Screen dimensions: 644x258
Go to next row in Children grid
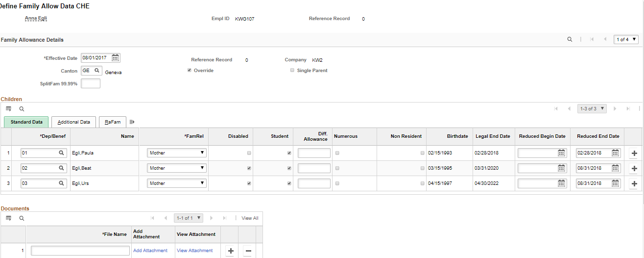point(615,108)
